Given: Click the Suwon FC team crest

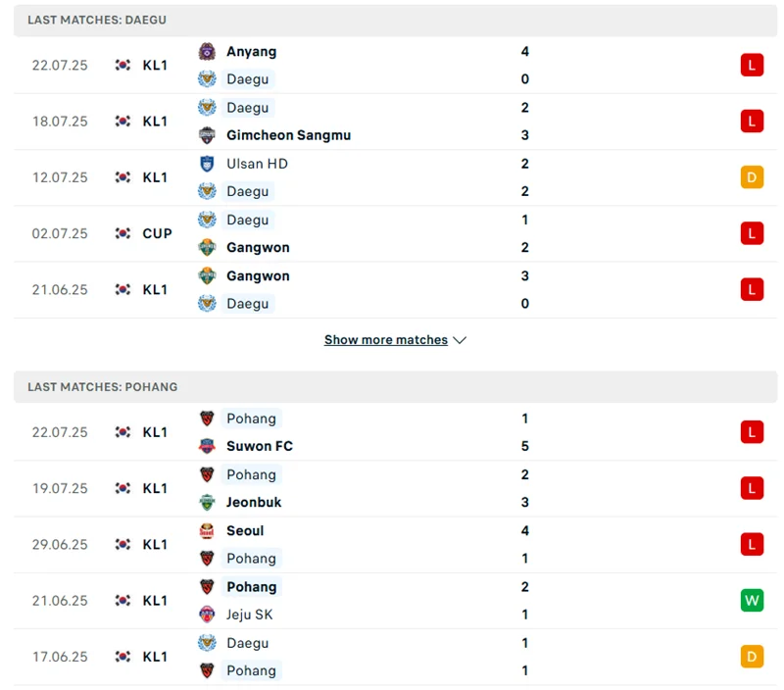Looking at the screenshot, I should point(207,446).
